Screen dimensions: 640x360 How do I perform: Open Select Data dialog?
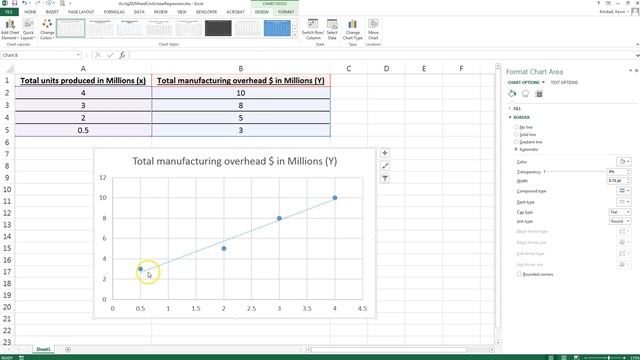click(x=332, y=29)
